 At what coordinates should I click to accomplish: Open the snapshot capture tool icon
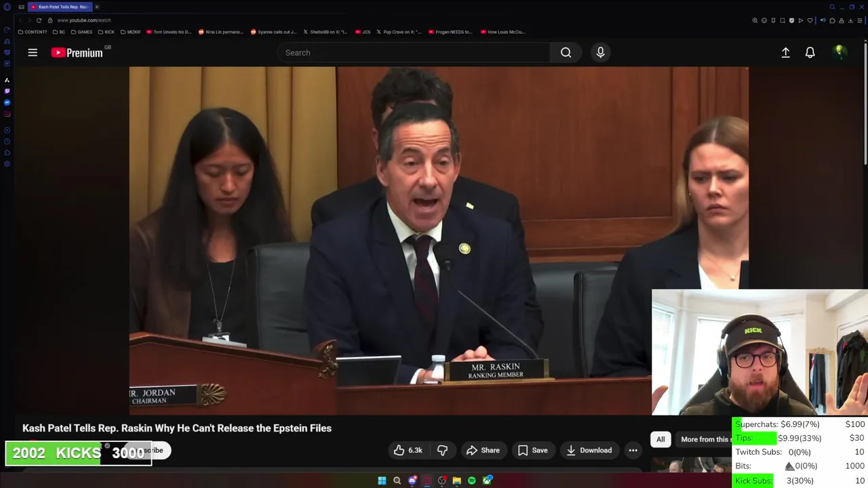(x=783, y=20)
